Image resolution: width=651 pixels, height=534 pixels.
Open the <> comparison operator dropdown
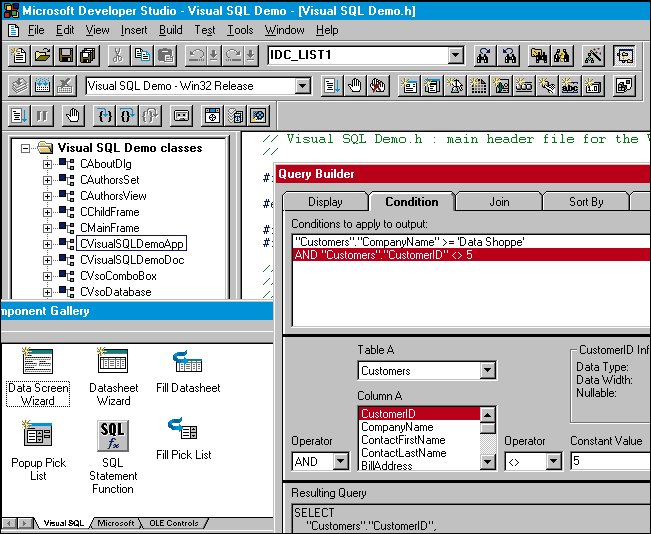tap(553, 461)
